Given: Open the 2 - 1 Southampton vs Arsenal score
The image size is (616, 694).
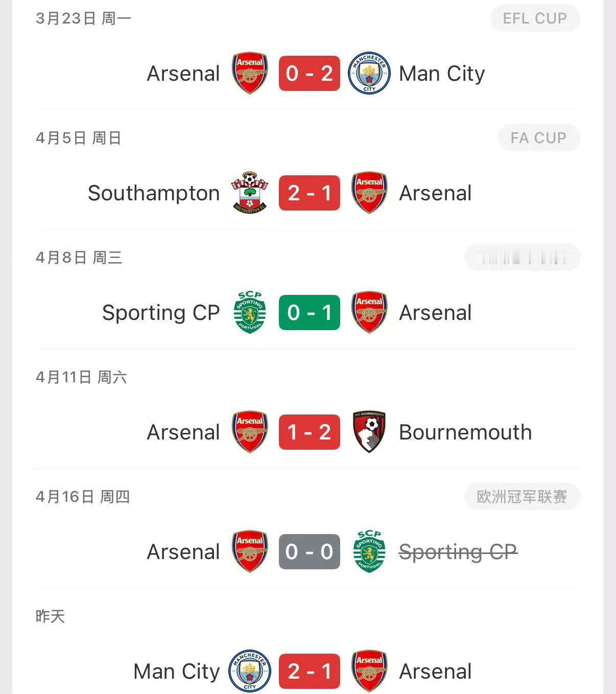Looking at the screenshot, I should pyautogui.click(x=309, y=193).
